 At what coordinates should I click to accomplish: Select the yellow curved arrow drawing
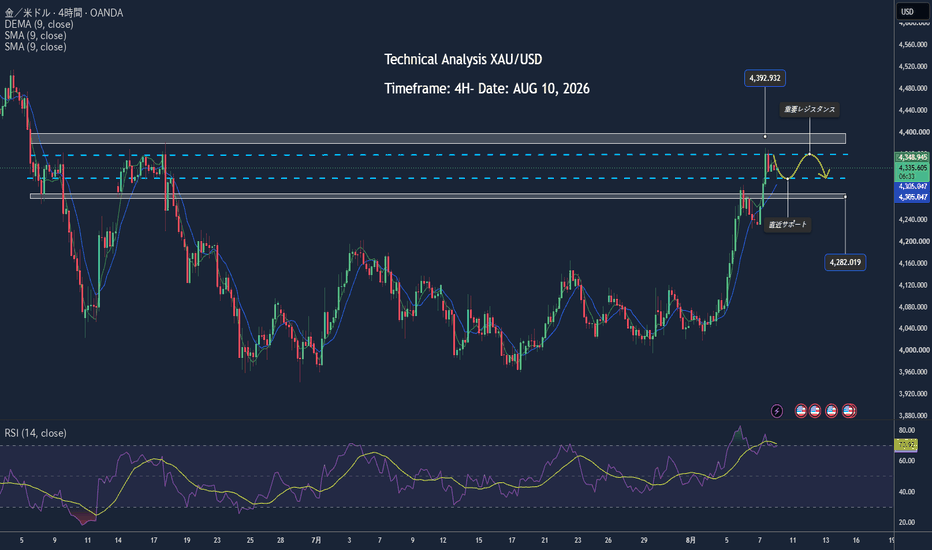[x=799, y=166]
